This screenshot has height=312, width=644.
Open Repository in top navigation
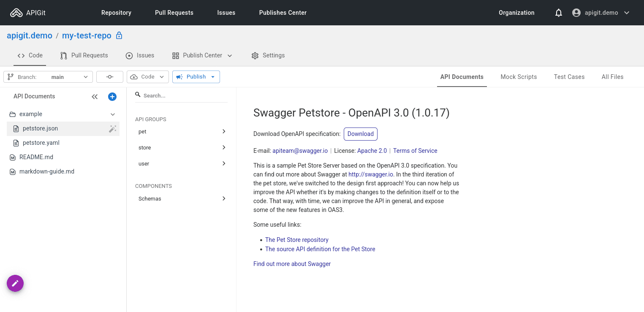(116, 13)
